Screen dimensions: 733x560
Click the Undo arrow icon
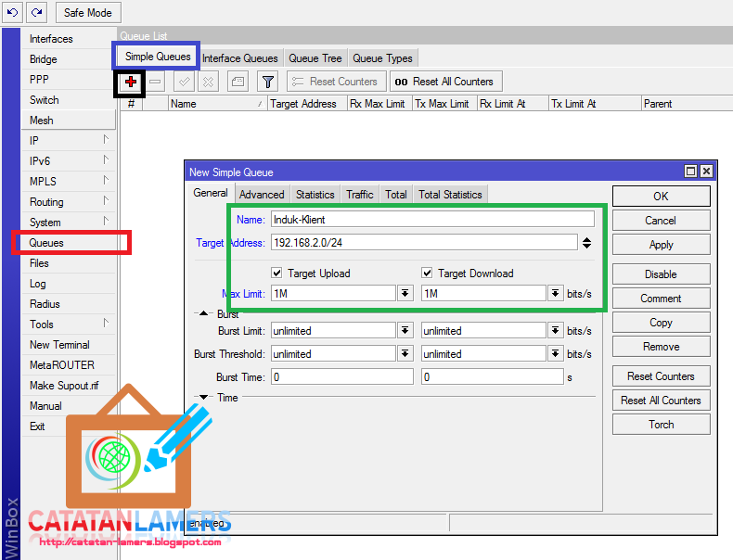(x=13, y=12)
